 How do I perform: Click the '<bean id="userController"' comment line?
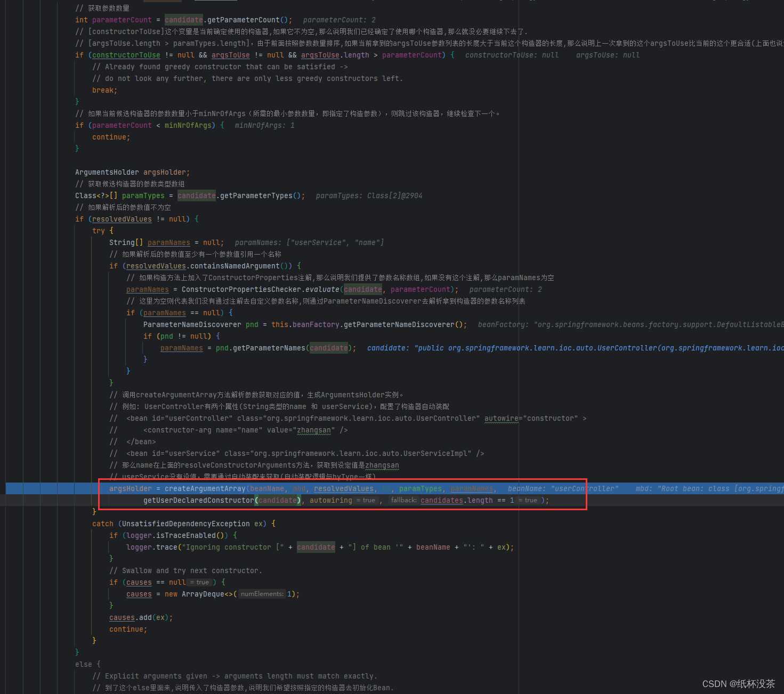347,418
